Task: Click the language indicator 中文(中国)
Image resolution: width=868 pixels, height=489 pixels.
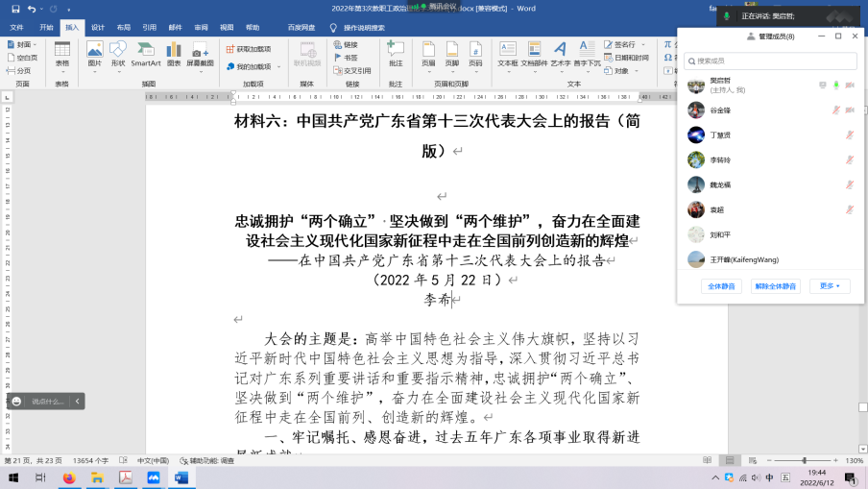Action: (x=153, y=460)
